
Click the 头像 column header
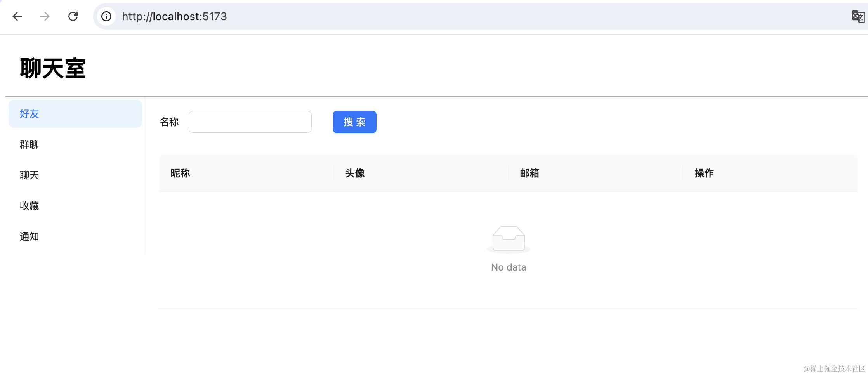click(355, 173)
